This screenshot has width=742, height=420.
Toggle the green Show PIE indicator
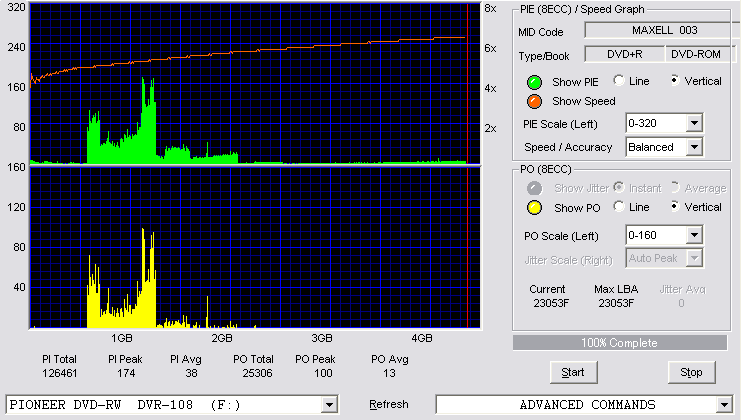(534, 82)
